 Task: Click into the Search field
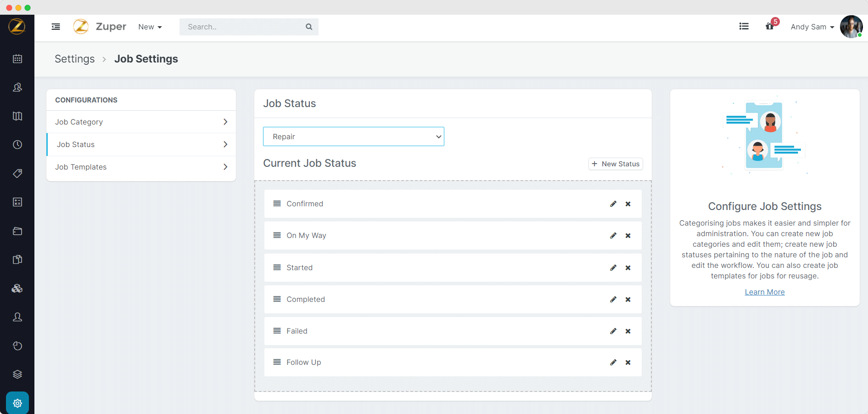click(243, 27)
